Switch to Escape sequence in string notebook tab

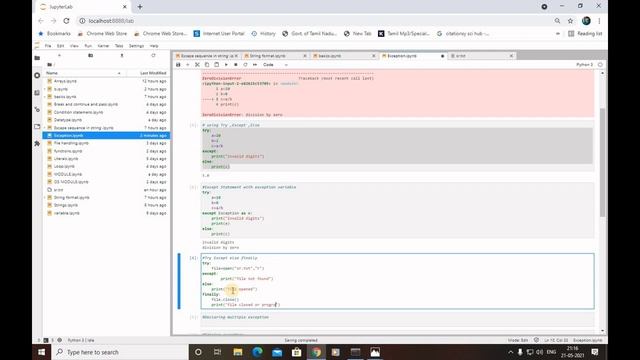[206, 56]
